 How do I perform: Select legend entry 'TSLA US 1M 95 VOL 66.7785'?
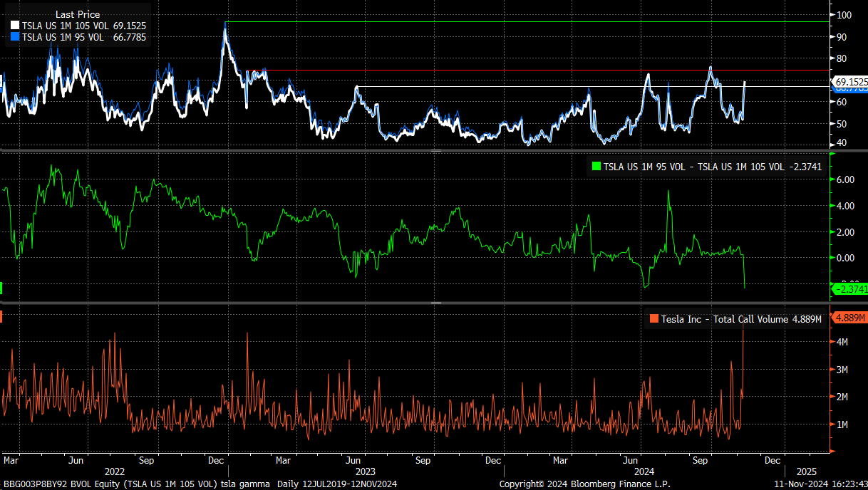point(79,37)
